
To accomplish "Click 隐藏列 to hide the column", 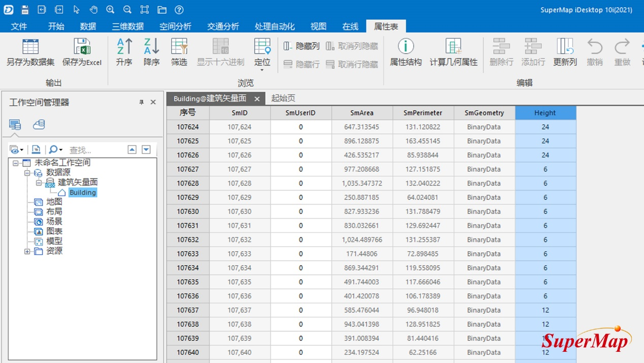I will point(302,46).
